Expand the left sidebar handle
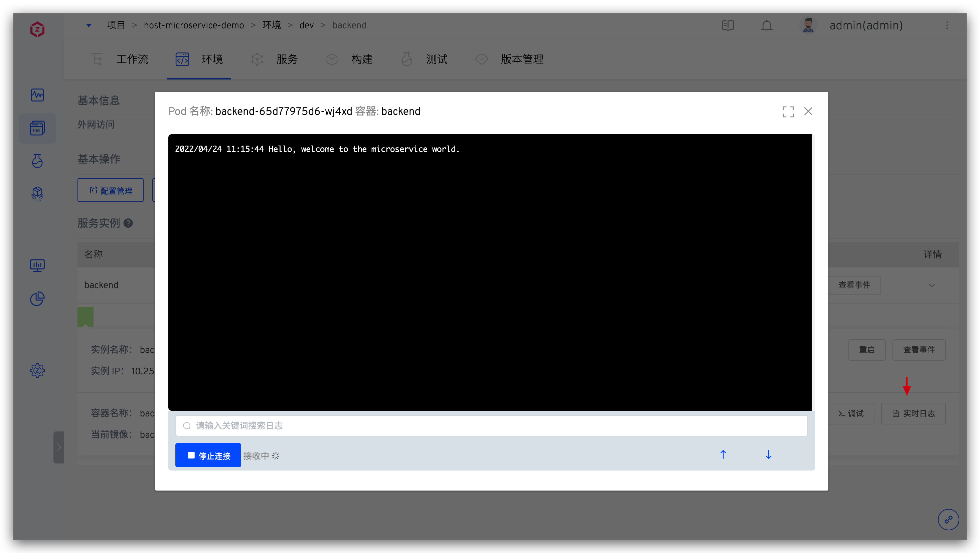Viewport: 980px width, 553px height. 58,447
